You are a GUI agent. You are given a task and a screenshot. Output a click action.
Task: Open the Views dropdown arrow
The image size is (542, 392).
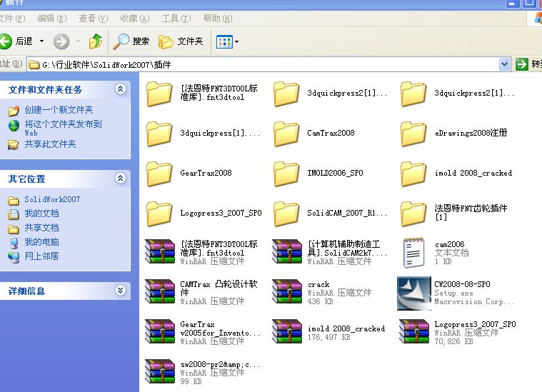237,42
